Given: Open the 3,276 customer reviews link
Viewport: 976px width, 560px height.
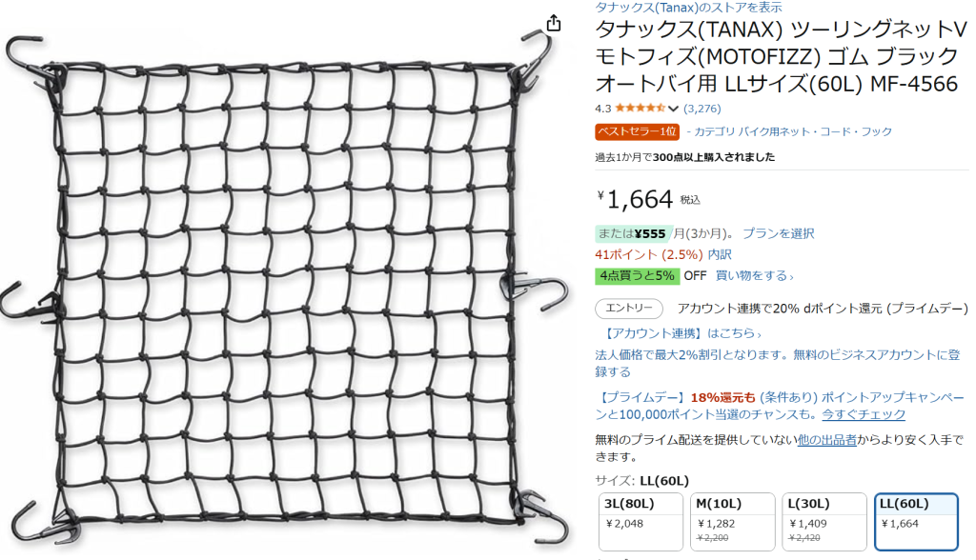Looking at the screenshot, I should (702, 109).
